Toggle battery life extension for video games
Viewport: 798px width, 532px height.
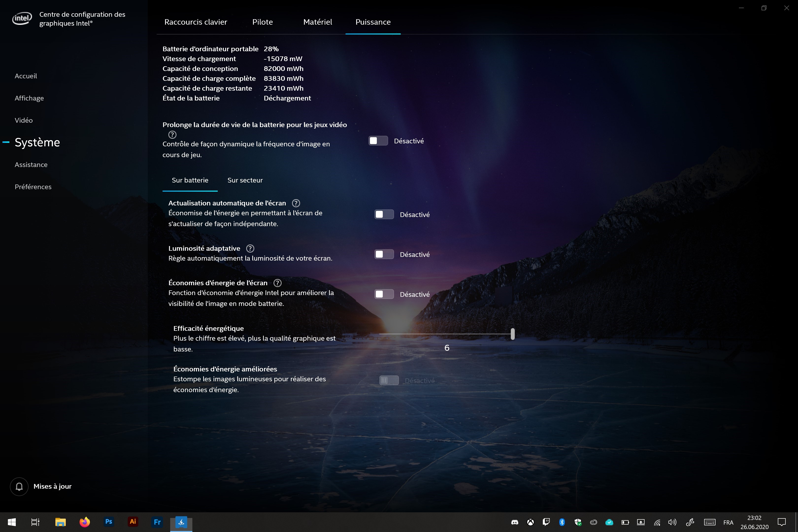tap(378, 141)
